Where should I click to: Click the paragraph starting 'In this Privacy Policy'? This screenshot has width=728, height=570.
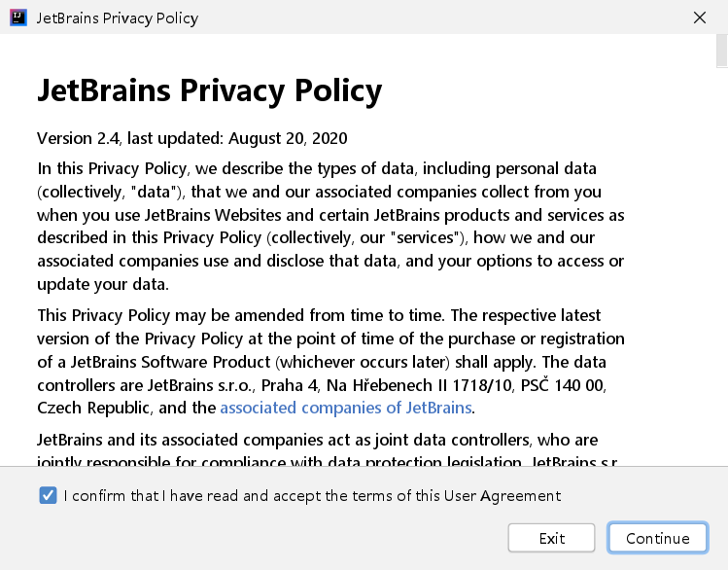[x=330, y=226]
